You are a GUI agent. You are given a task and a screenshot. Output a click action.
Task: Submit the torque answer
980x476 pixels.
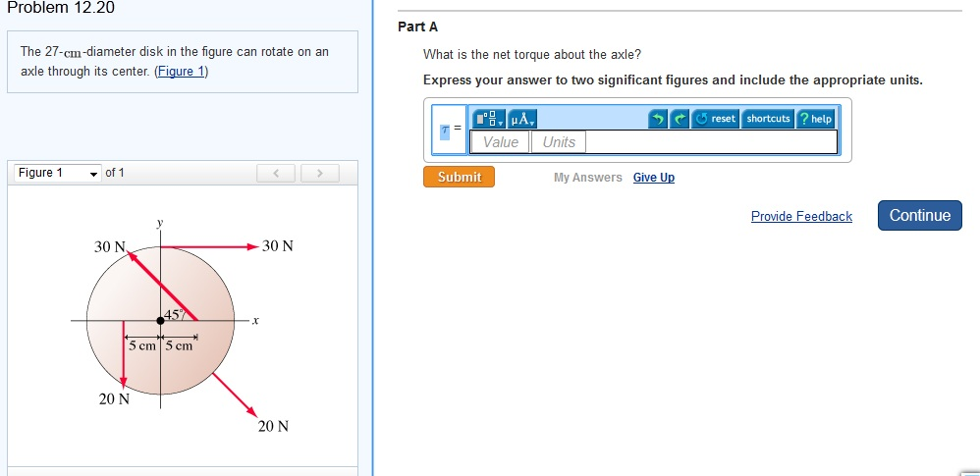(459, 177)
